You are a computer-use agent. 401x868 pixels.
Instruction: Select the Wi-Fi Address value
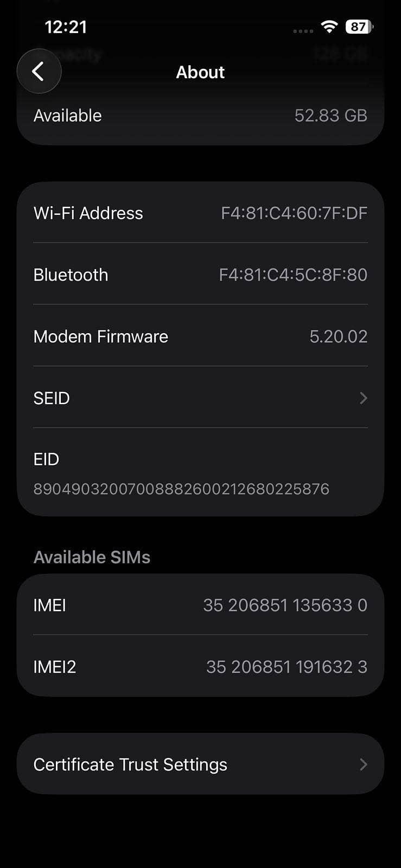coord(294,213)
